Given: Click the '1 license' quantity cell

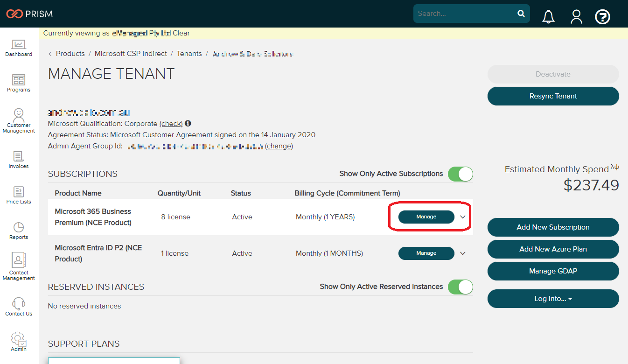Looking at the screenshot, I should coord(174,253).
